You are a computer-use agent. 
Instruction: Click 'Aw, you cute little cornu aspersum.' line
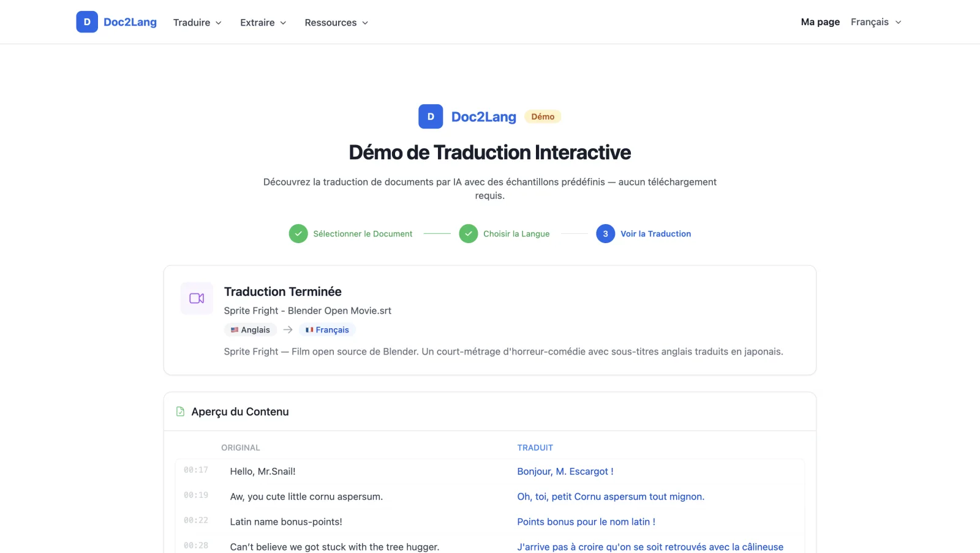tap(306, 497)
